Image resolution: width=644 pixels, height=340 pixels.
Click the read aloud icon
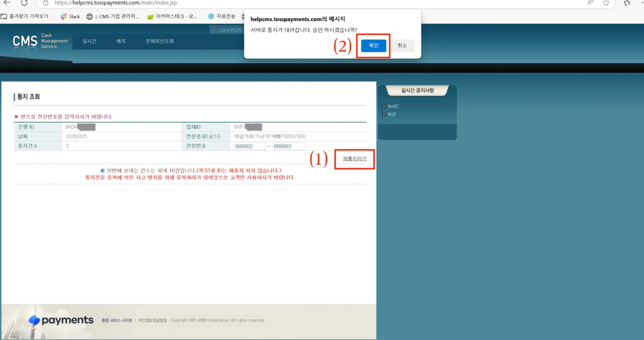point(590,3)
